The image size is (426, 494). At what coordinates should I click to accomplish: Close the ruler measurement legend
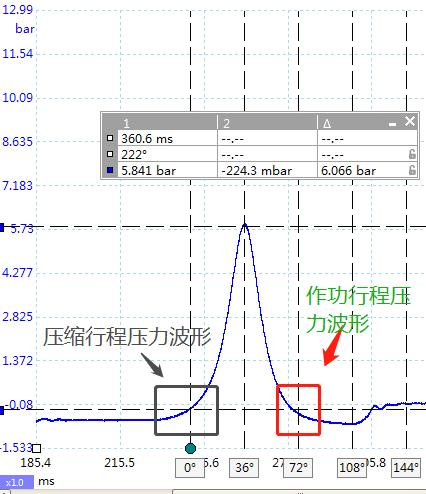(410, 121)
